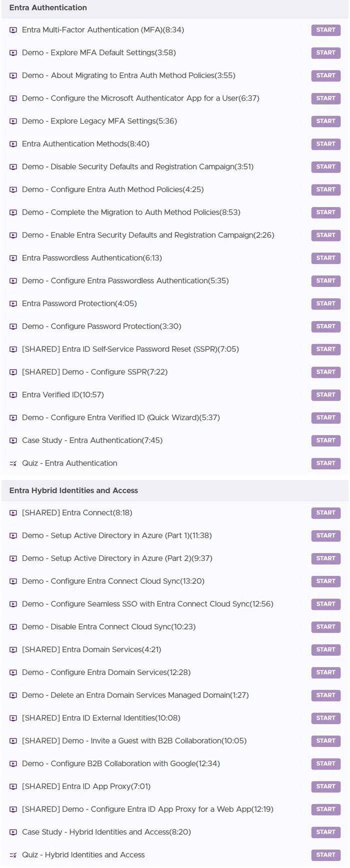
Task: Start the [SHARED] Entra ID App Proxy lesson
Action: [x=325, y=786]
